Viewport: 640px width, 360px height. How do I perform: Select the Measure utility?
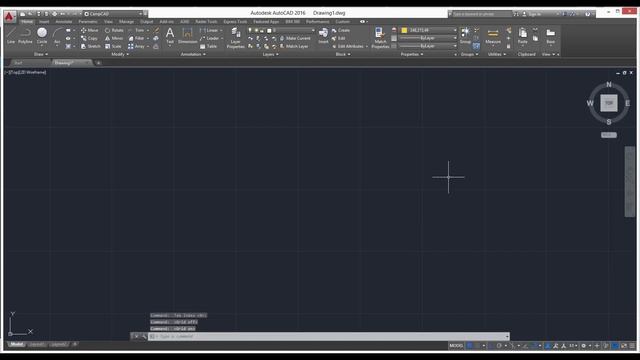pos(493,36)
